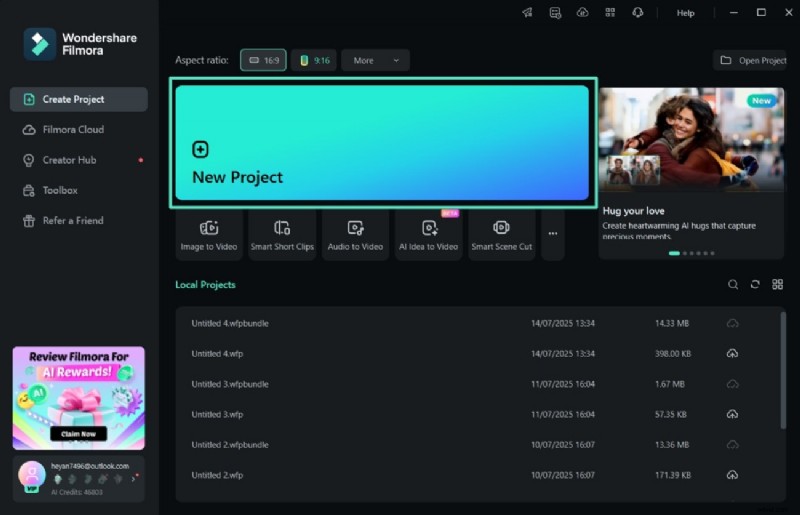The image size is (800, 515).
Task: Click the headset support icon in title bar
Action: click(x=637, y=13)
